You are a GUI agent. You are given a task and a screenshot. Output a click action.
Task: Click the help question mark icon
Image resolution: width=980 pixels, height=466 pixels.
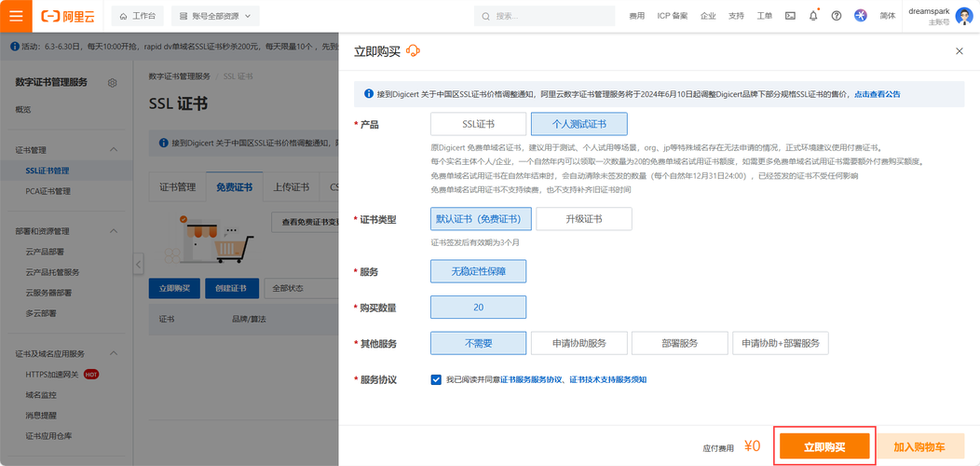[x=837, y=16]
